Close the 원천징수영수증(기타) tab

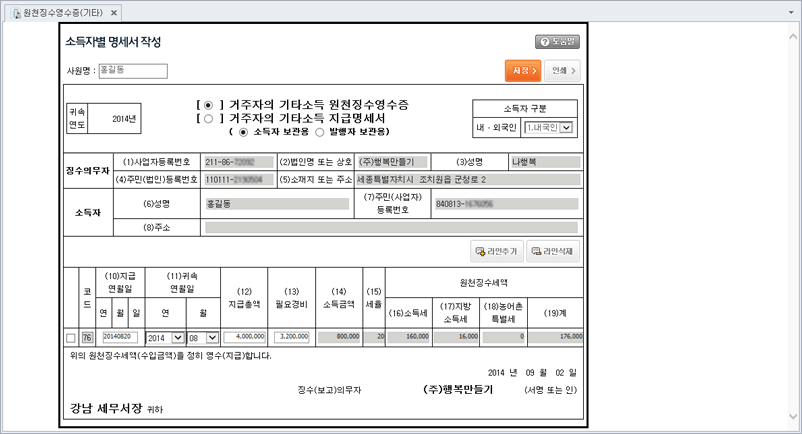[x=114, y=13]
